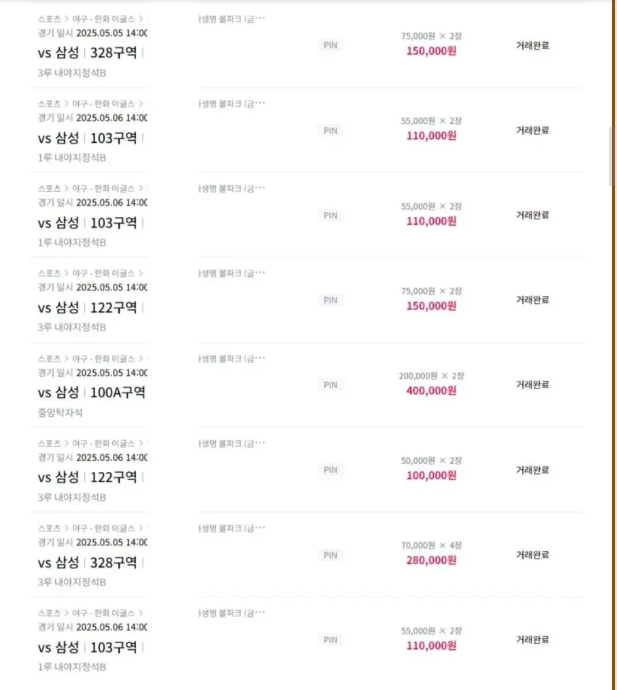Click the chevron after 스포츠 in the 280,000원 row
617x690 pixels.
66,528
